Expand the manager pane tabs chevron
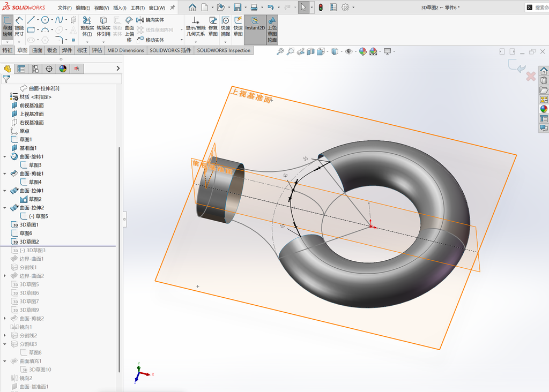Screen dimensions: 549x392 click(x=118, y=69)
